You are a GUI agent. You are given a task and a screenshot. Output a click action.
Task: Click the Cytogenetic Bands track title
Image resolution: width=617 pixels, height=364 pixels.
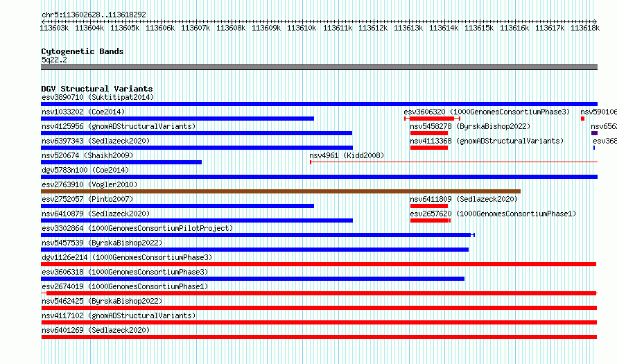[x=82, y=51]
